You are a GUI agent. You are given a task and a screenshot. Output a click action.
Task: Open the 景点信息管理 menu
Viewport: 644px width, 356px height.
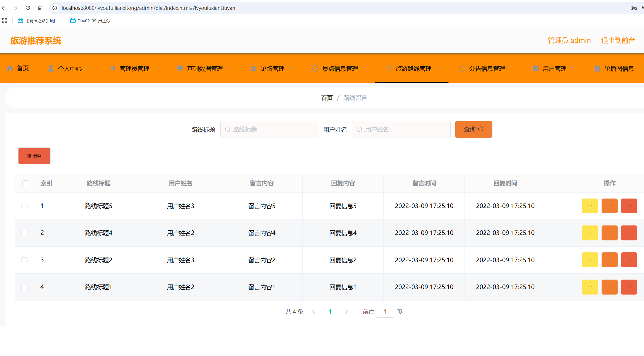(339, 68)
